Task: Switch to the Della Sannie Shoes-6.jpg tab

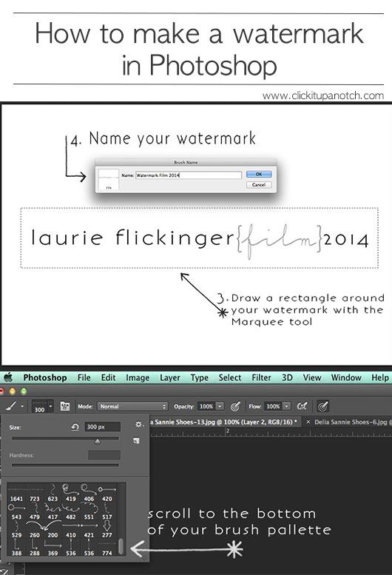Action: point(351,422)
